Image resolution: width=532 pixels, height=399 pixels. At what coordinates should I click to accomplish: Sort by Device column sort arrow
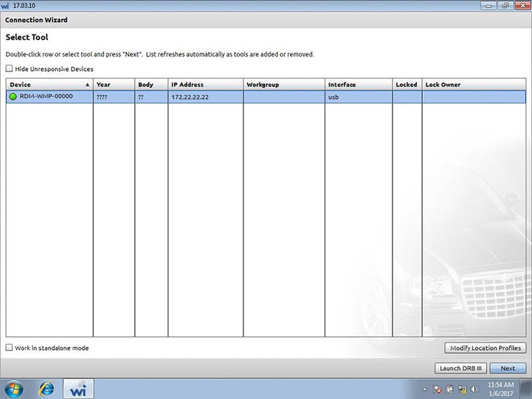(88, 84)
